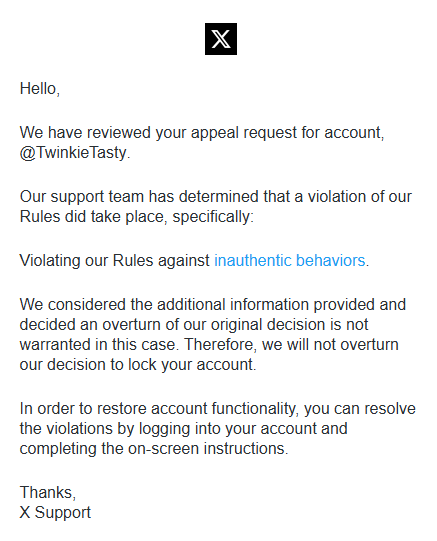Click the word 'determined' in the support team sentence
Screen dimensions: 437x541
pos(218,197)
